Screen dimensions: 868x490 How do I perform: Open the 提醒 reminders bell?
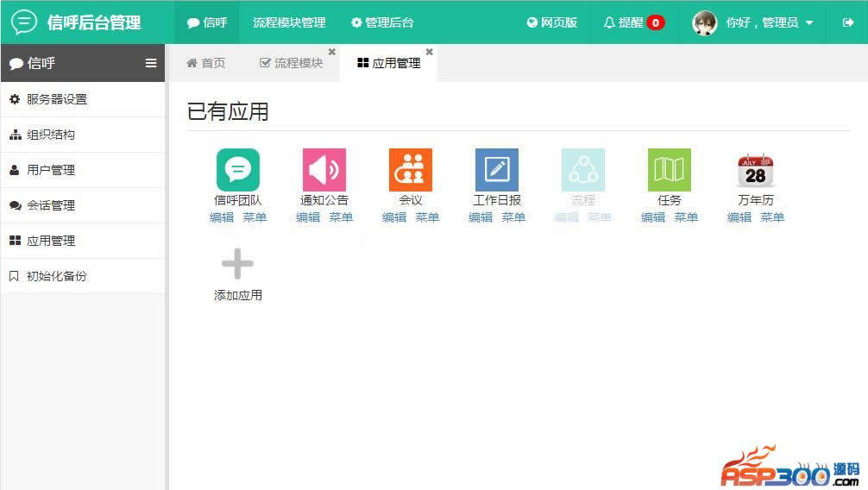point(623,22)
